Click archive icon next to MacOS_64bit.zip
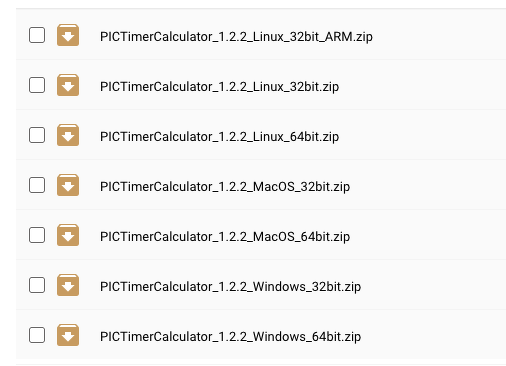Image resolution: width=506 pixels, height=366 pixels. [x=68, y=235]
